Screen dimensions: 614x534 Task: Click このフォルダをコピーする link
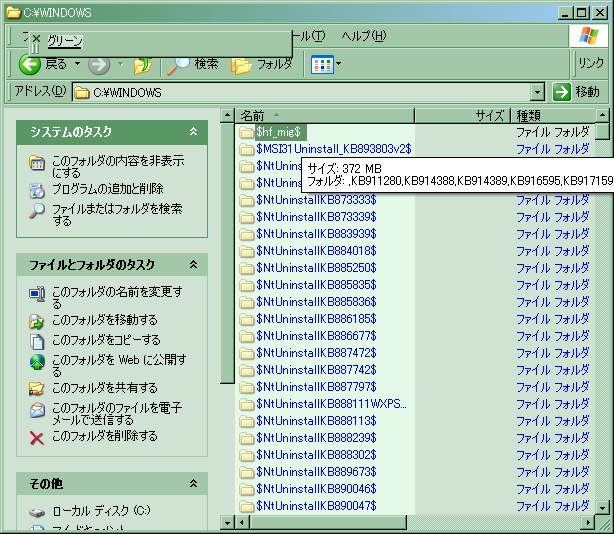point(106,340)
